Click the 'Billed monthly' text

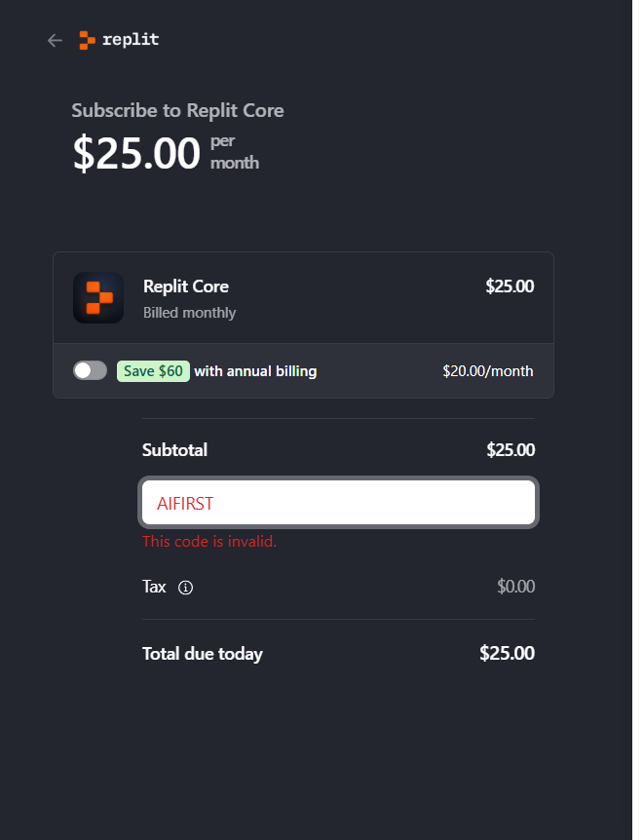click(189, 313)
